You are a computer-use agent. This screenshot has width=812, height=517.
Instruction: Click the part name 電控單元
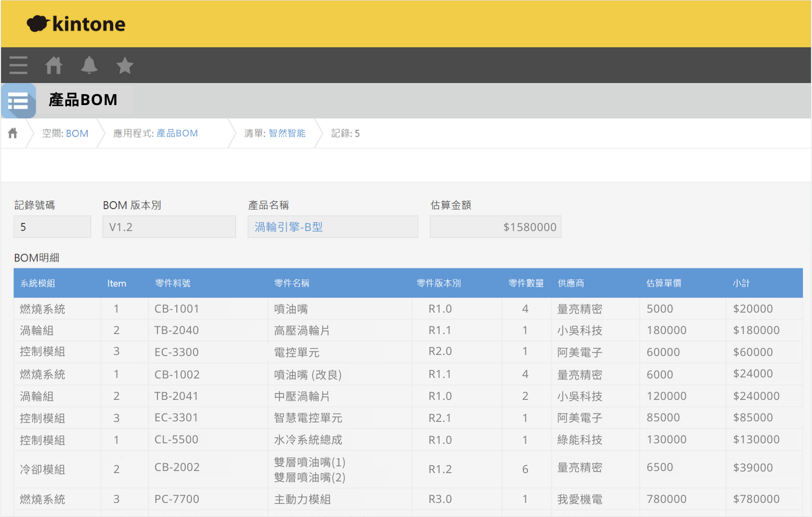click(x=297, y=352)
